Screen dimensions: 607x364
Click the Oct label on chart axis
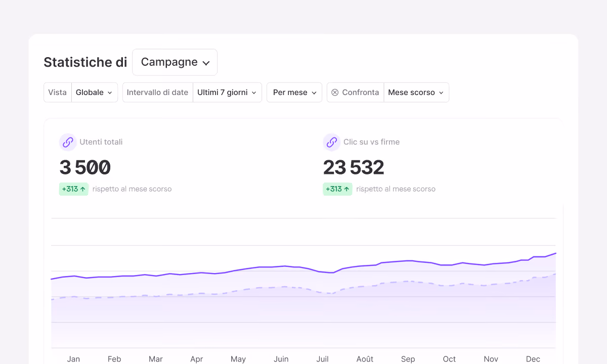449,359
